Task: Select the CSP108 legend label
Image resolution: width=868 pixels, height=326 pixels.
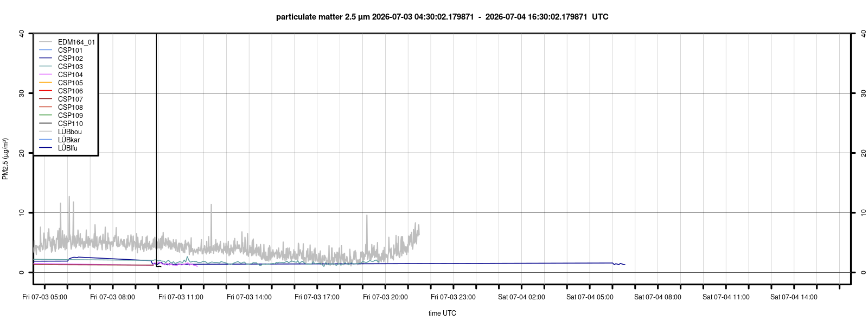Action: pos(71,107)
